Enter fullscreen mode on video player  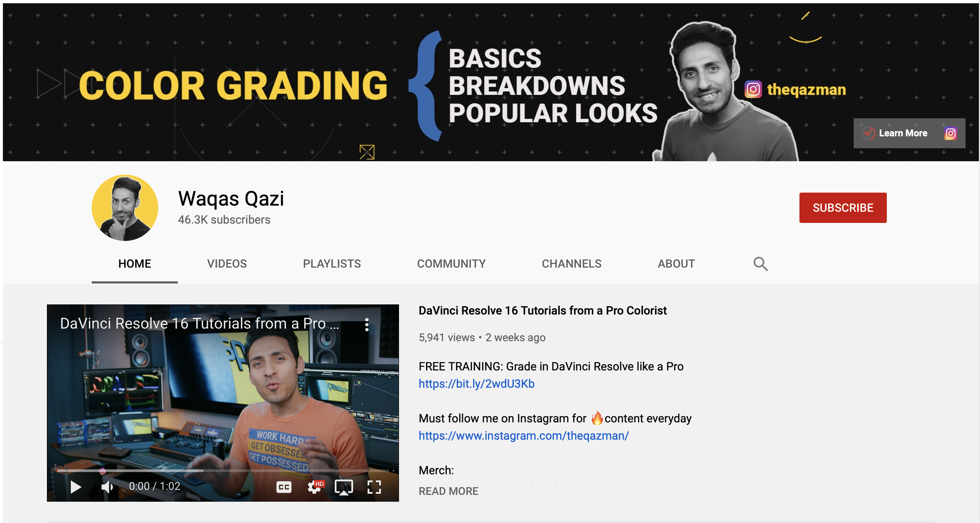pyautogui.click(x=374, y=487)
